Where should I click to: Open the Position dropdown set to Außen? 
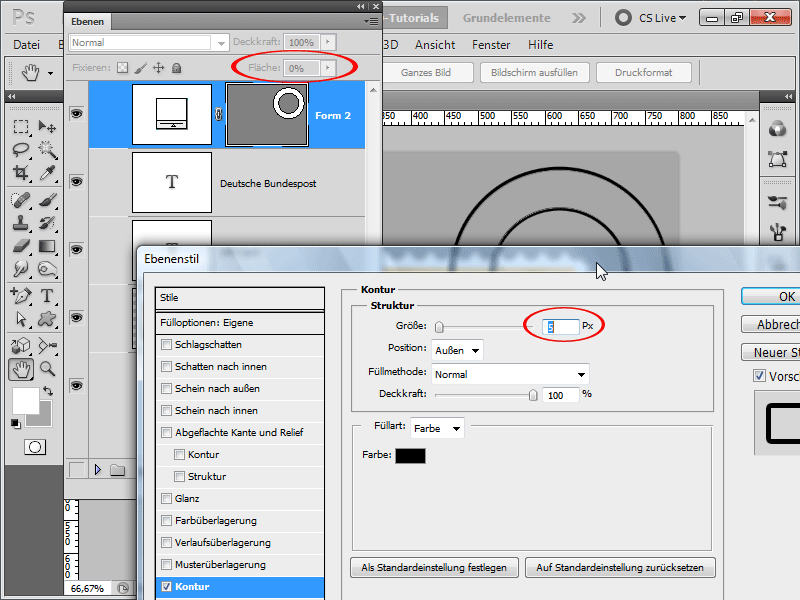(457, 351)
